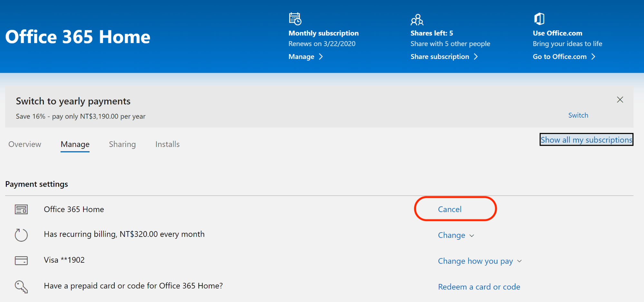Screen dimensions: 644x302
Task: Click the credit card icon beside Visa
Action: 21,260
